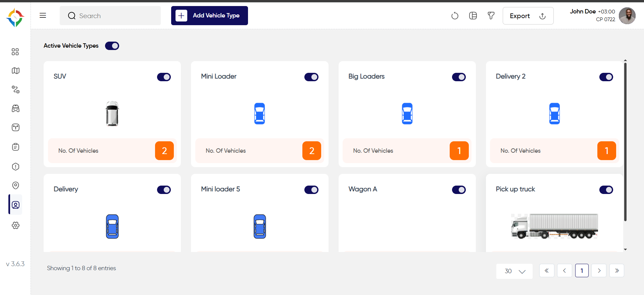Open the hamburger menu

(43, 15)
